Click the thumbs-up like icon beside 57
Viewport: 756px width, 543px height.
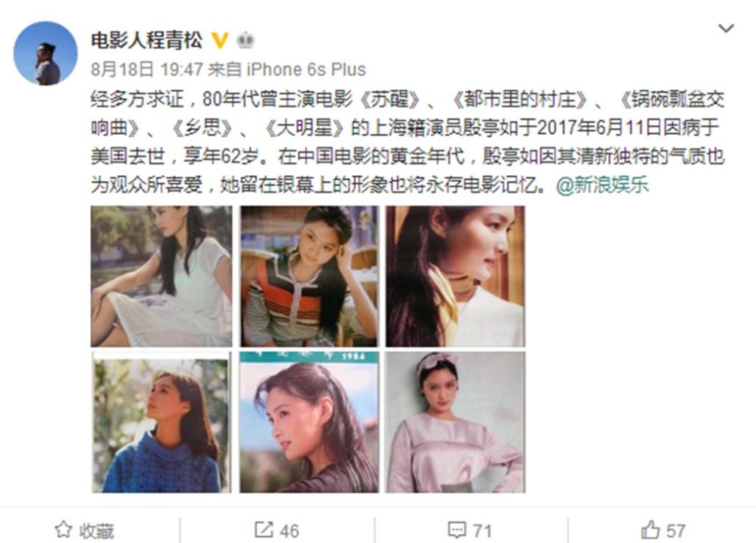click(x=651, y=530)
